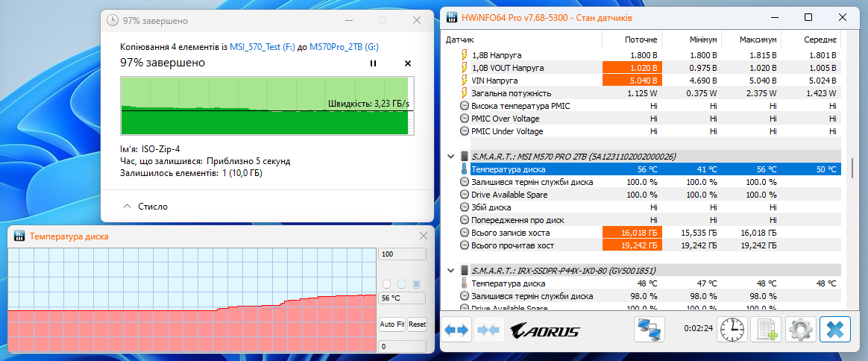Screen dimensions: 868x361
Task: Click the collapse-columns inward arrows icon
Action: click(489, 330)
